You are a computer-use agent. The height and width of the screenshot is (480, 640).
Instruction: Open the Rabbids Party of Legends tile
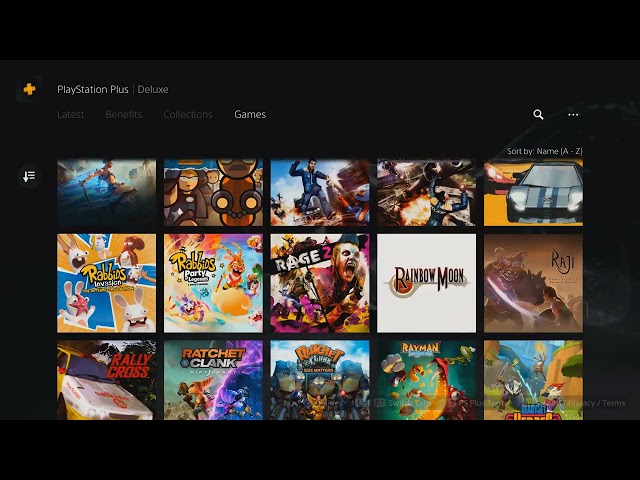click(x=213, y=283)
